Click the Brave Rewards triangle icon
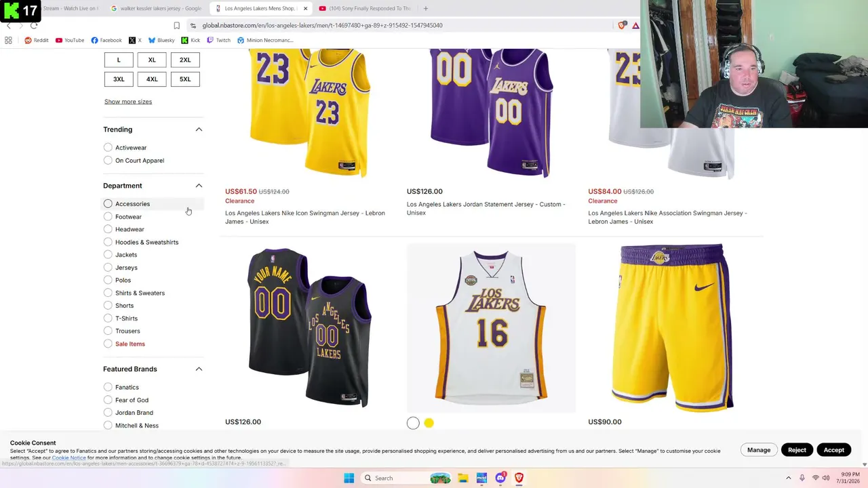The width and height of the screenshot is (868, 488). click(635, 26)
